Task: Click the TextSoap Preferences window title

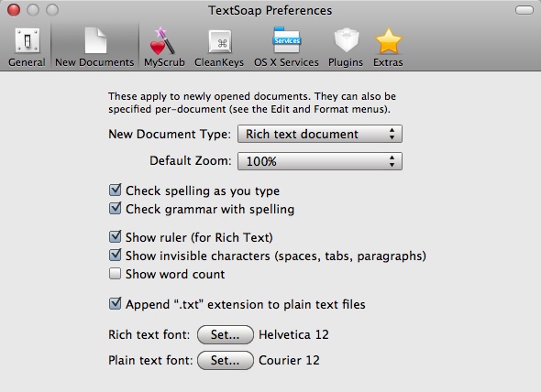Action: click(x=270, y=10)
